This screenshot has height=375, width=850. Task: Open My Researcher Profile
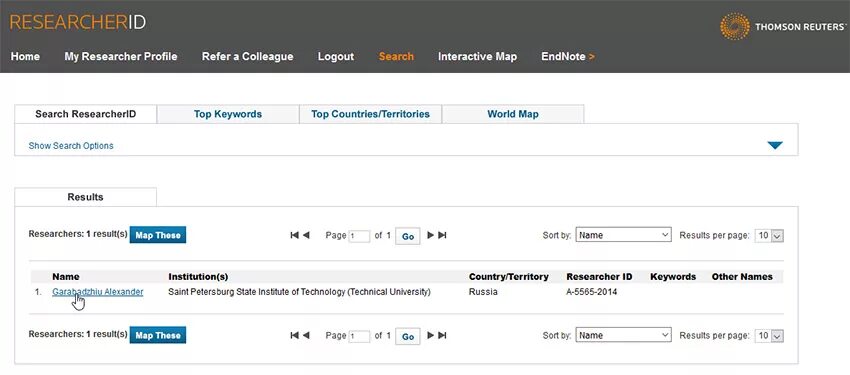tap(121, 56)
